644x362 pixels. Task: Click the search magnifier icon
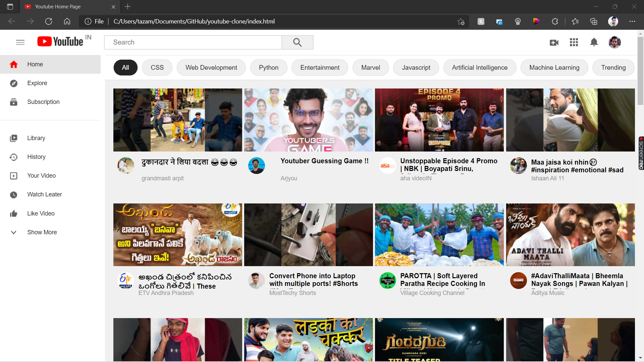coord(297,42)
